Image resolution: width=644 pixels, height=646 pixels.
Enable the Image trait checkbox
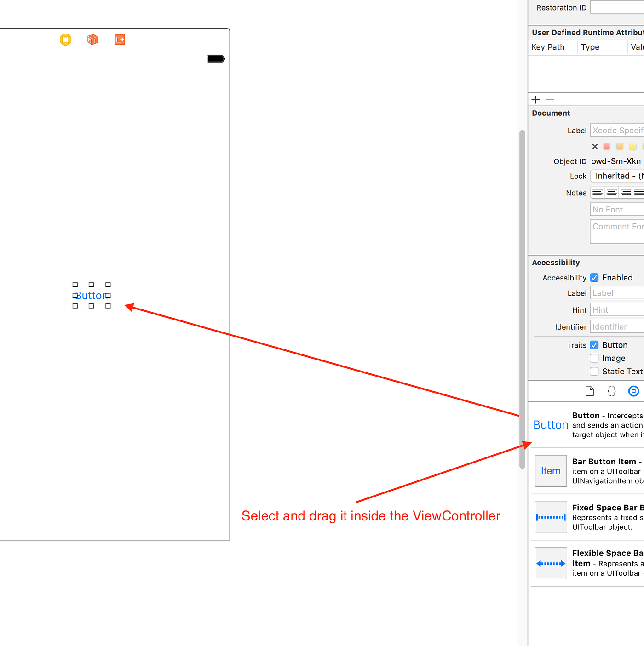tap(594, 358)
